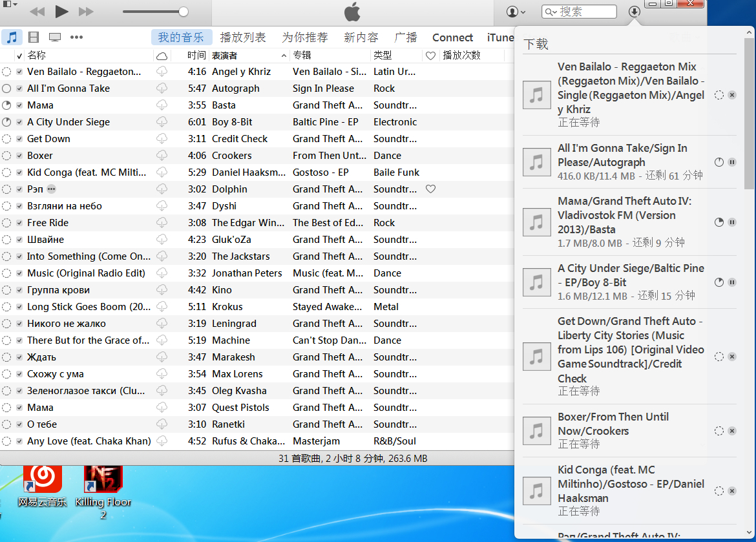Viewport: 756px width, 542px height.
Task: Click the heart icon on the Рэп row
Action: point(430,189)
